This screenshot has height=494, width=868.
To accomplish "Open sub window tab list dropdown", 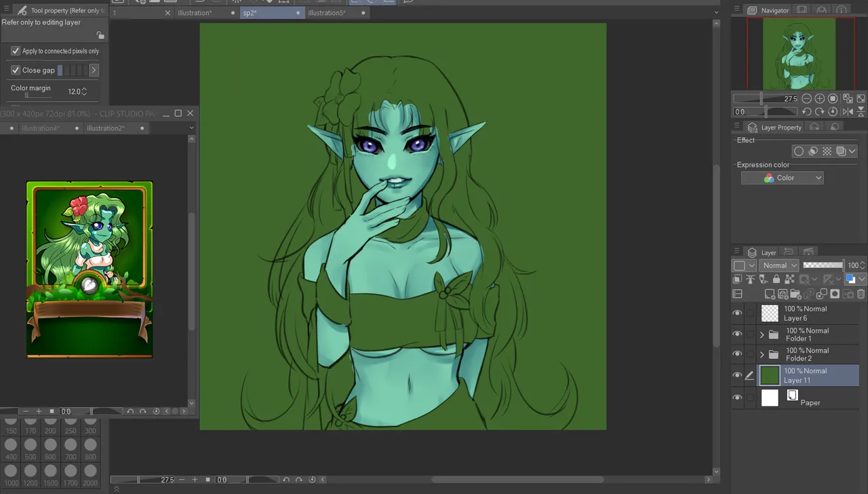I will coord(191,128).
